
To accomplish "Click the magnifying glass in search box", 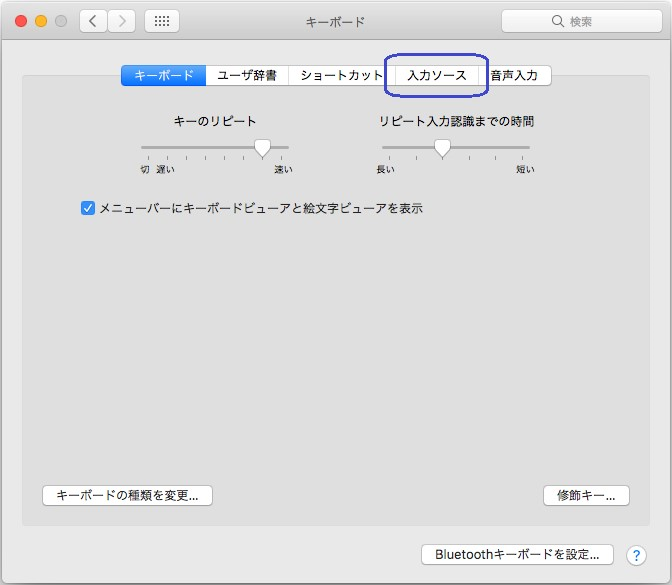I will click(x=558, y=21).
